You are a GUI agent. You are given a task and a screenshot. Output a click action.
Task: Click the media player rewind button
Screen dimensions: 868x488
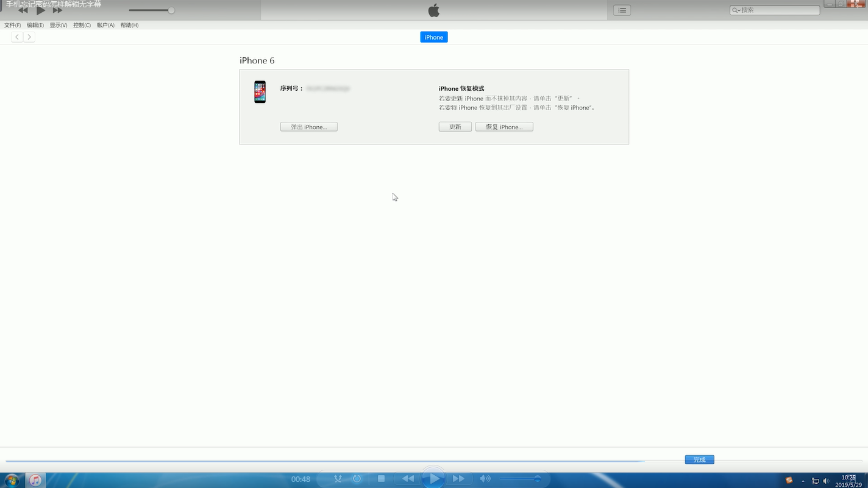point(408,479)
